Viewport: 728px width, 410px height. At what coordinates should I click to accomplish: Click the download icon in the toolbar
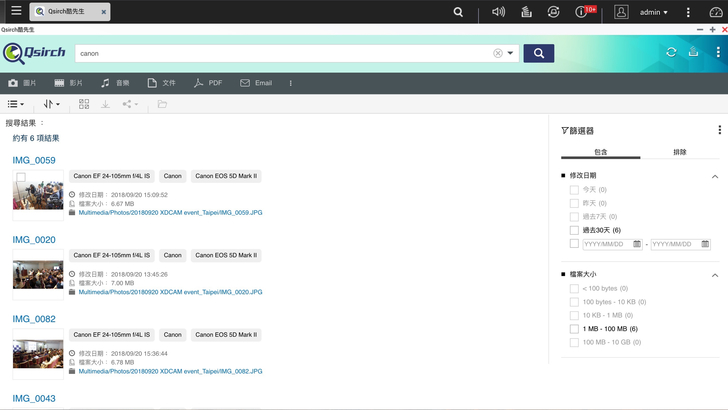click(106, 104)
